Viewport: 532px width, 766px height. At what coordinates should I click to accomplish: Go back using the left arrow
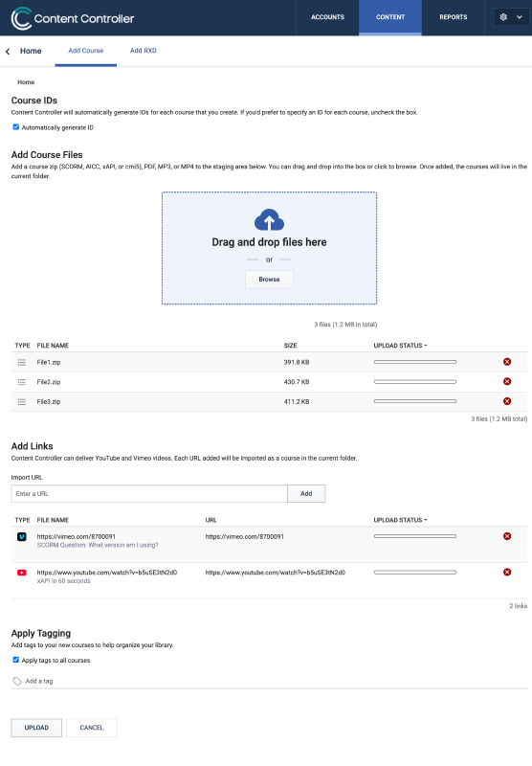[8, 52]
